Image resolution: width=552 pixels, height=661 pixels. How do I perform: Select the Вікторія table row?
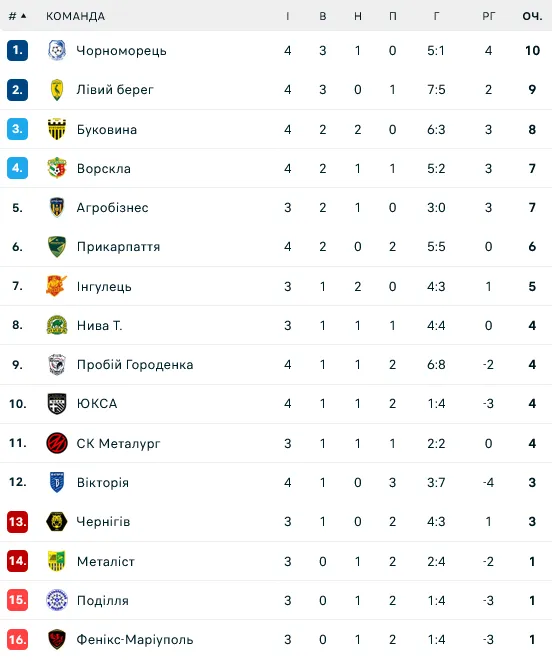pos(276,482)
